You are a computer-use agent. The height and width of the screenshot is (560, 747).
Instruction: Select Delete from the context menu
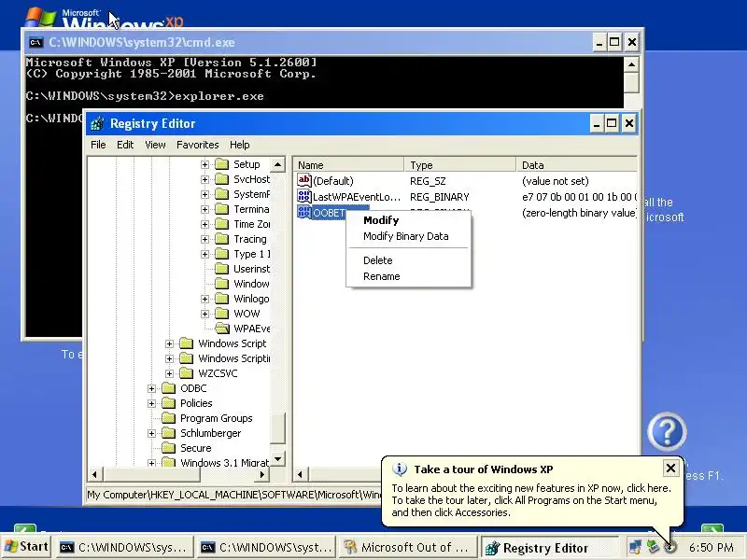click(x=378, y=260)
